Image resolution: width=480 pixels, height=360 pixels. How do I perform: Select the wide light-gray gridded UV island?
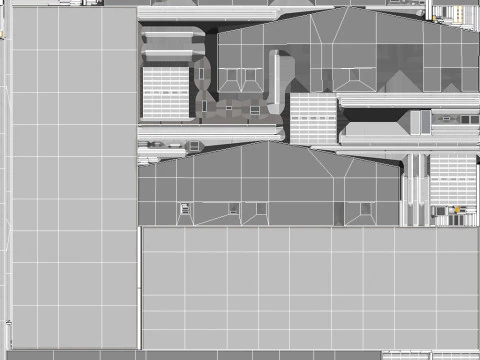pyautogui.click(x=311, y=288)
